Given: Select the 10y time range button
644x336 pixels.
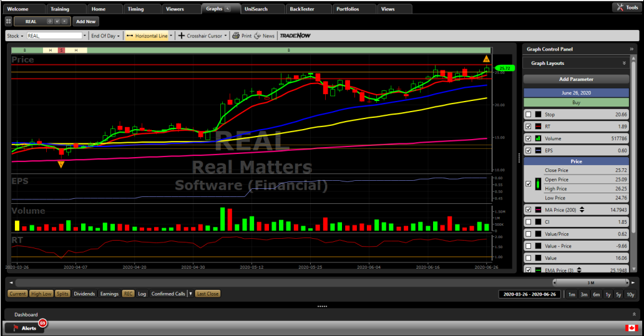Looking at the screenshot, I should (630, 295).
